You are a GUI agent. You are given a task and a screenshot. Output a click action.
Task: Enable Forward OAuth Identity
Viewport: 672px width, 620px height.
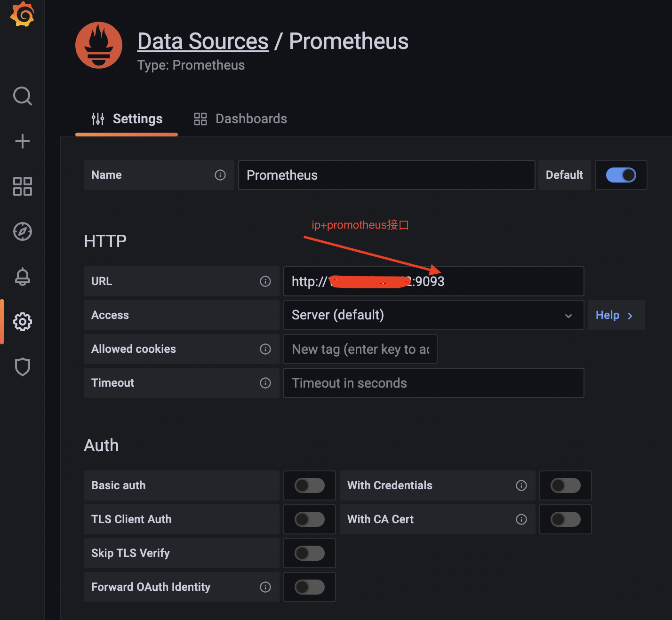(309, 587)
